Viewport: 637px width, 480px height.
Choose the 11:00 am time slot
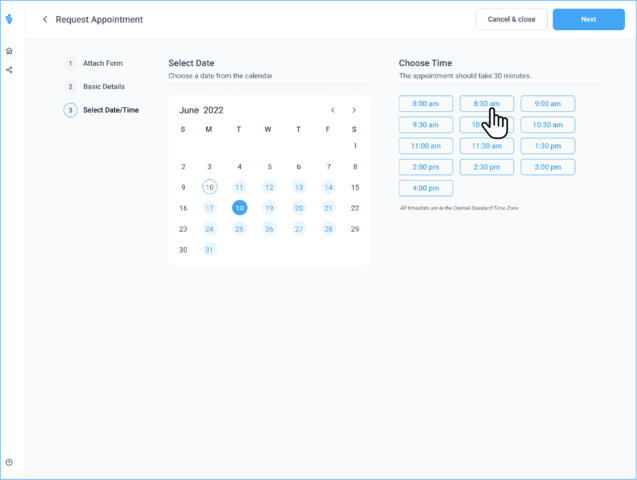coord(426,146)
